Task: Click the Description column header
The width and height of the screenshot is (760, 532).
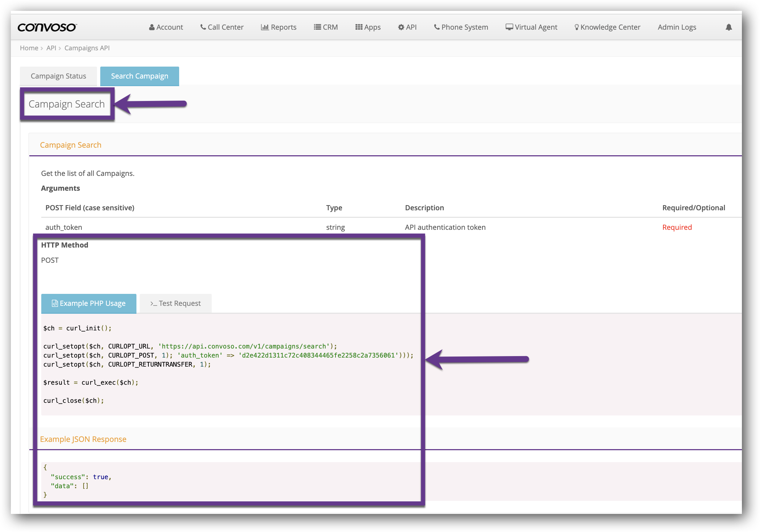Action: [x=424, y=208]
